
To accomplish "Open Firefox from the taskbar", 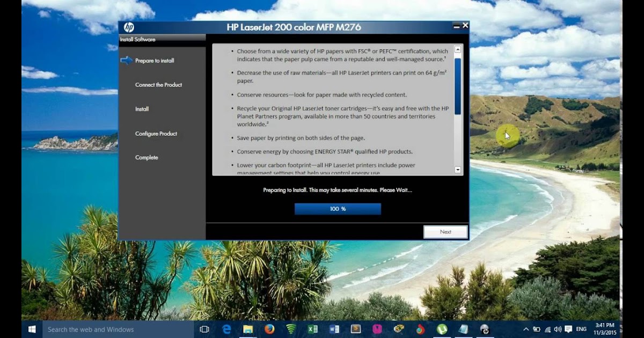I will pyautogui.click(x=269, y=329).
